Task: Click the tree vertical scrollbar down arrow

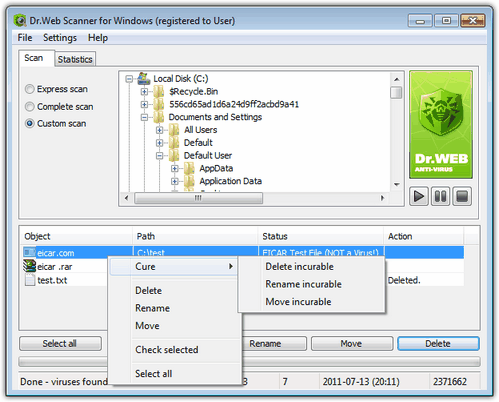Action: click(x=396, y=184)
